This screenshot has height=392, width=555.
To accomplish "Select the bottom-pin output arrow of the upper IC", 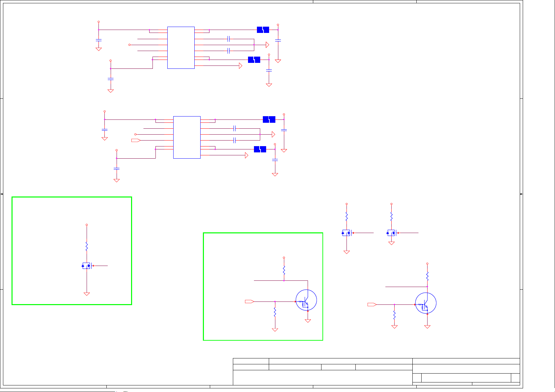I will click(x=240, y=66).
